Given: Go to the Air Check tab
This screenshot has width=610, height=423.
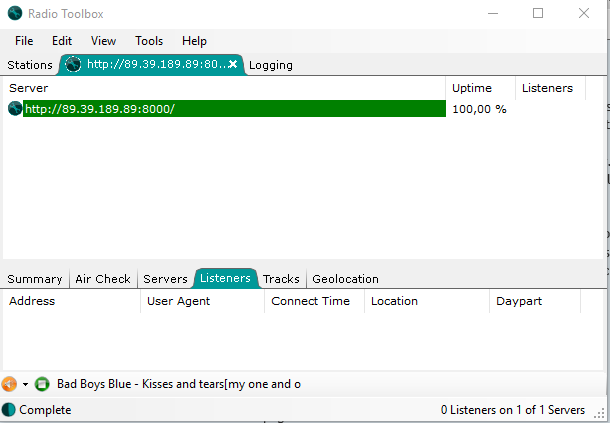Looking at the screenshot, I should (x=103, y=279).
